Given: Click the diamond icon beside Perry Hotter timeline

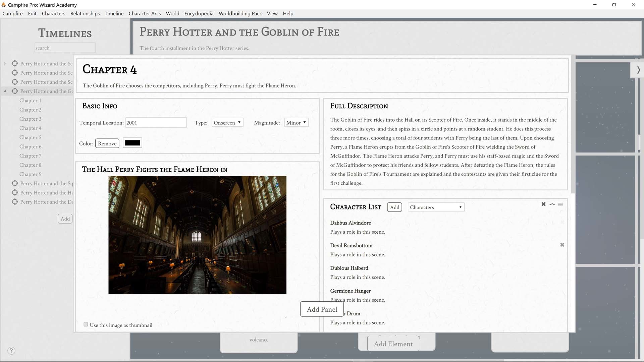Looking at the screenshot, I should (x=15, y=63).
